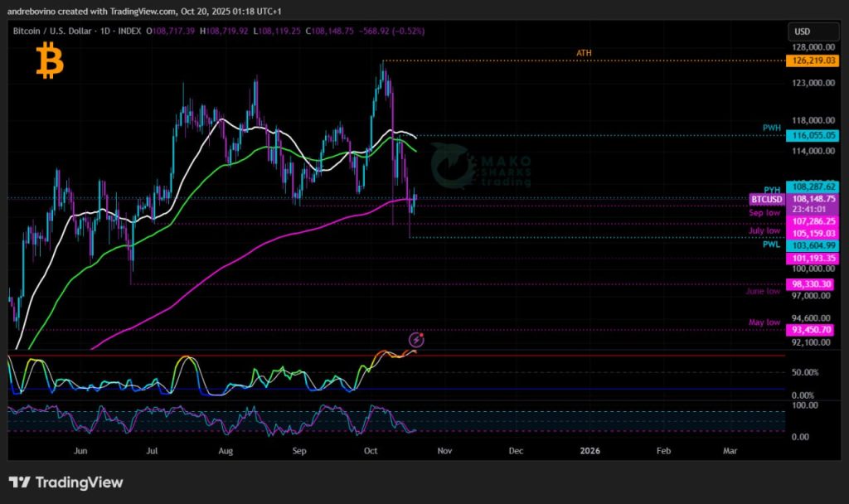
Task: Open the USD currency dropdown
Action: (x=803, y=31)
